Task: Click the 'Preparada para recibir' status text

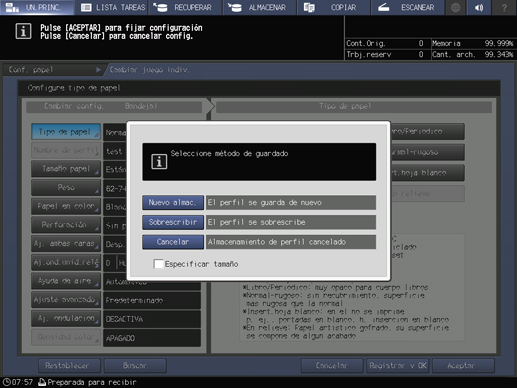Action: [x=92, y=382]
